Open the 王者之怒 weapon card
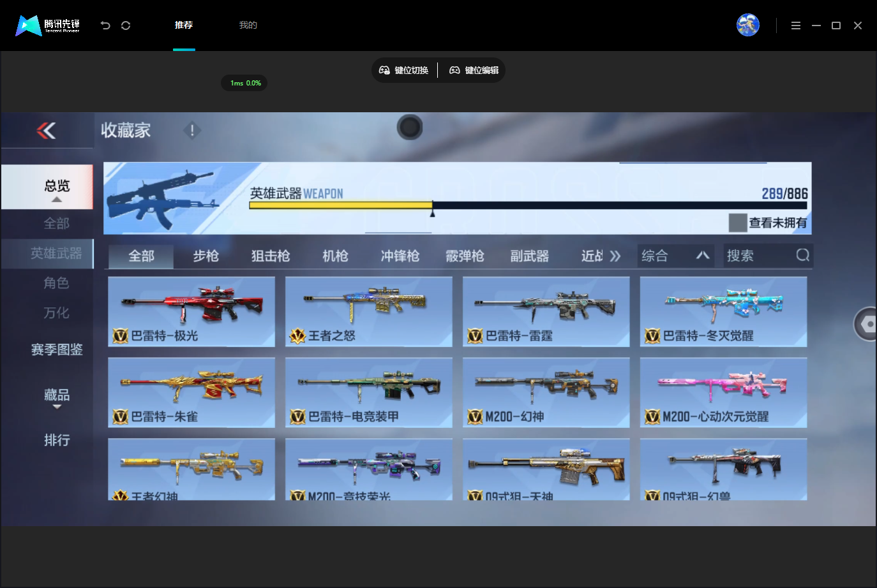 click(x=369, y=312)
